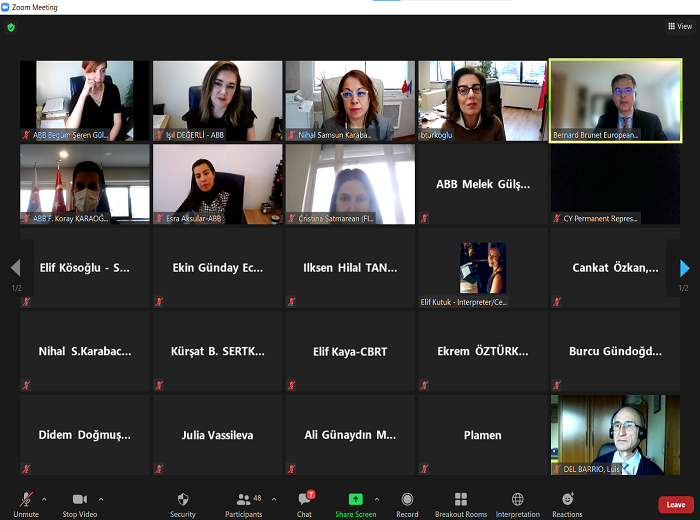Start recording with the Record button
The width and height of the screenshot is (700, 520).
click(x=407, y=500)
